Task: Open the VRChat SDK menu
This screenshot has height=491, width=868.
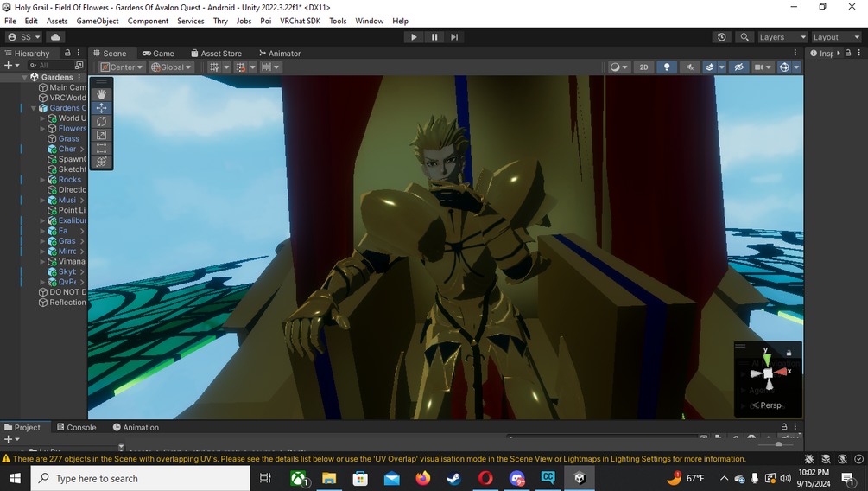Action: (x=300, y=21)
